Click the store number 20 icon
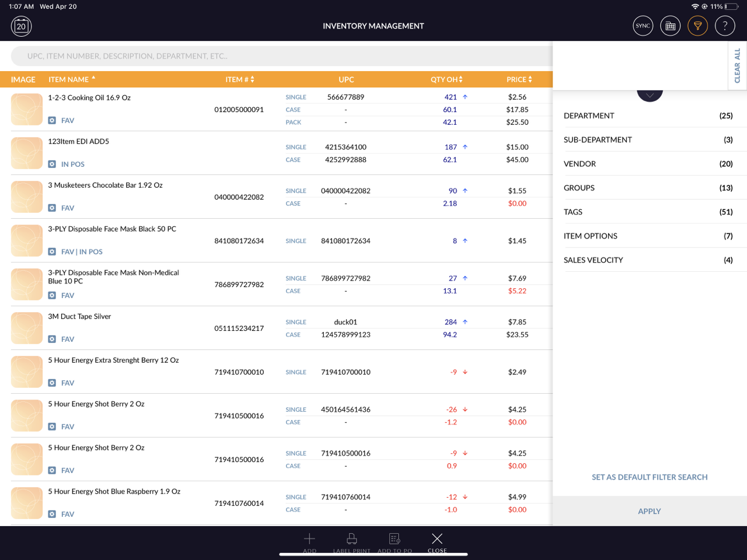This screenshot has width=747, height=560. (x=21, y=26)
